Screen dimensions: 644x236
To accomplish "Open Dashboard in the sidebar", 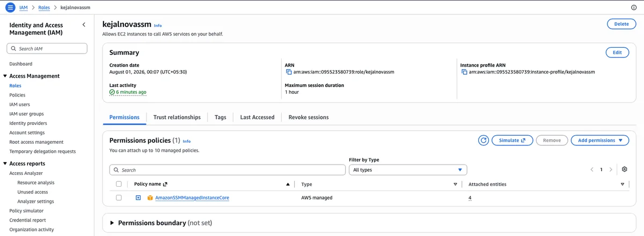I will 21,64.
